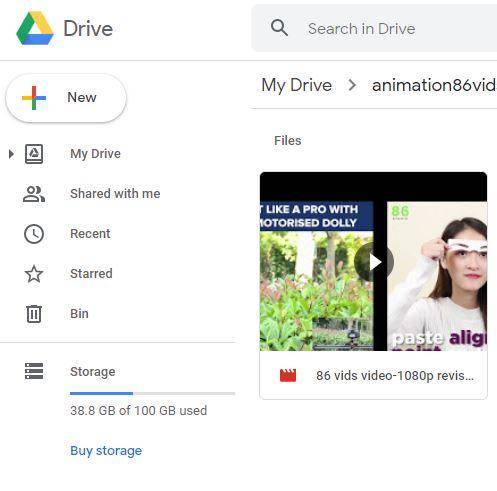
Task: Click the storage usage progress bar
Action: pos(152,394)
